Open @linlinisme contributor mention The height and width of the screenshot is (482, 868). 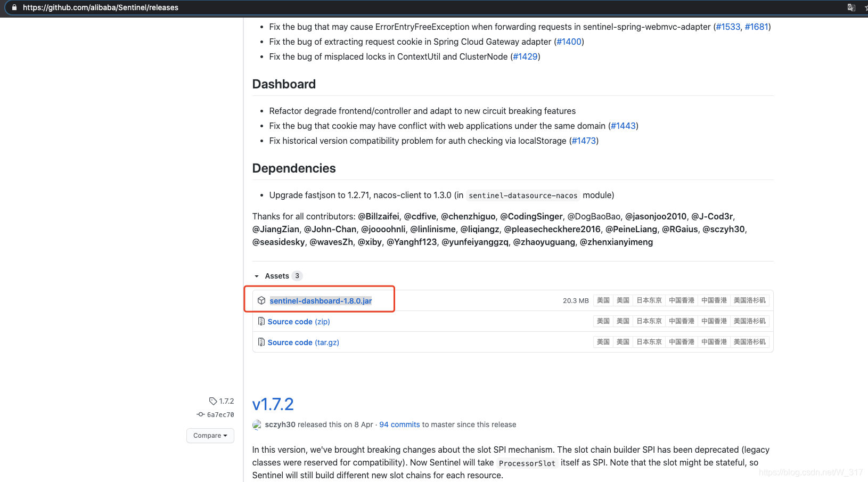click(x=433, y=229)
